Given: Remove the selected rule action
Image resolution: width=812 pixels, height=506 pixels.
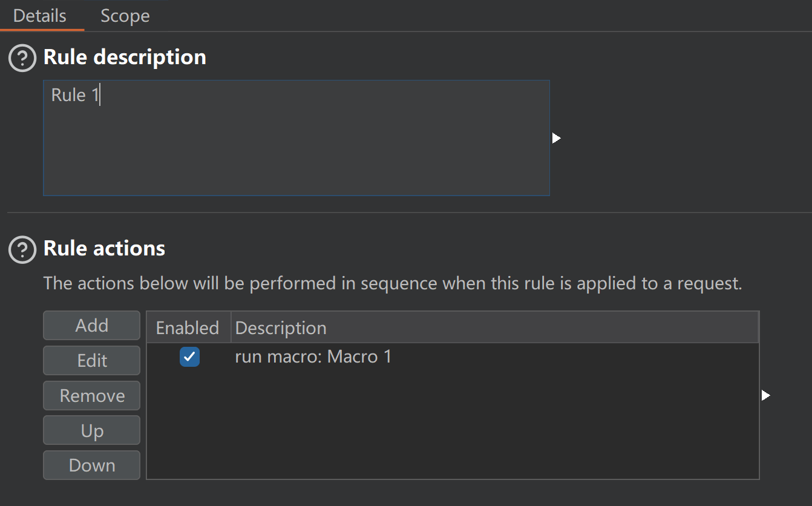Looking at the screenshot, I should [x=92, y=396].
